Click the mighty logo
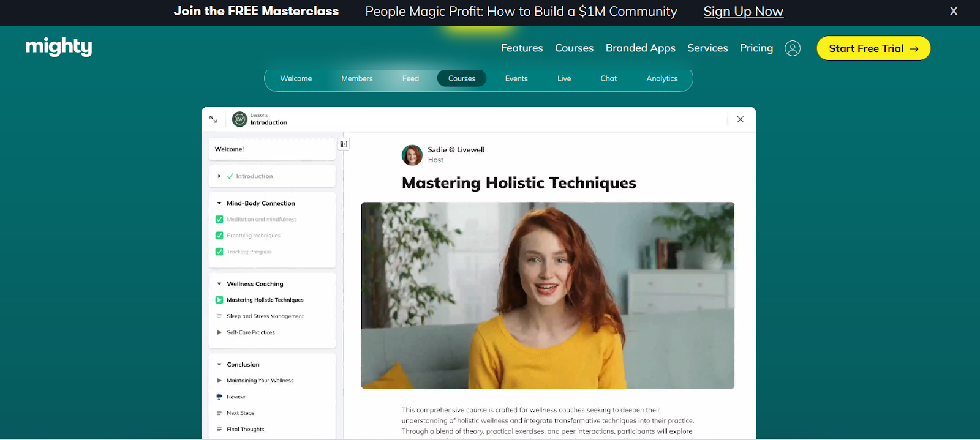The height and width of the screenshot is (440, 980). pos(59,47)
